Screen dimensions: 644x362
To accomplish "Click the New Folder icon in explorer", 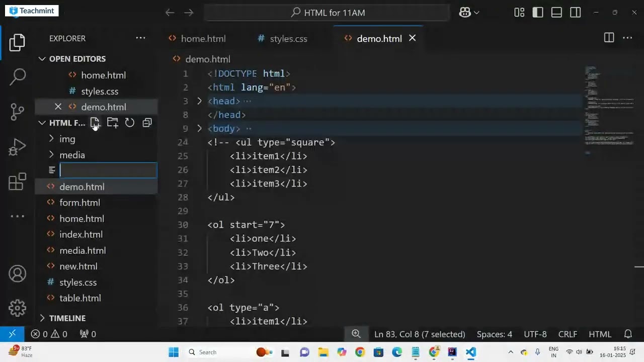I will click(112, 123).
